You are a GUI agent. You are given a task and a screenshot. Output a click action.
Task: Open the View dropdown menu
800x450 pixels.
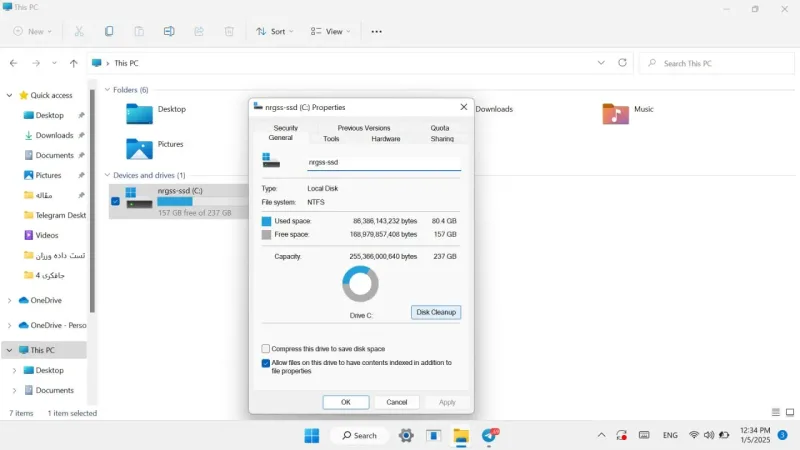tap(331, 31)
